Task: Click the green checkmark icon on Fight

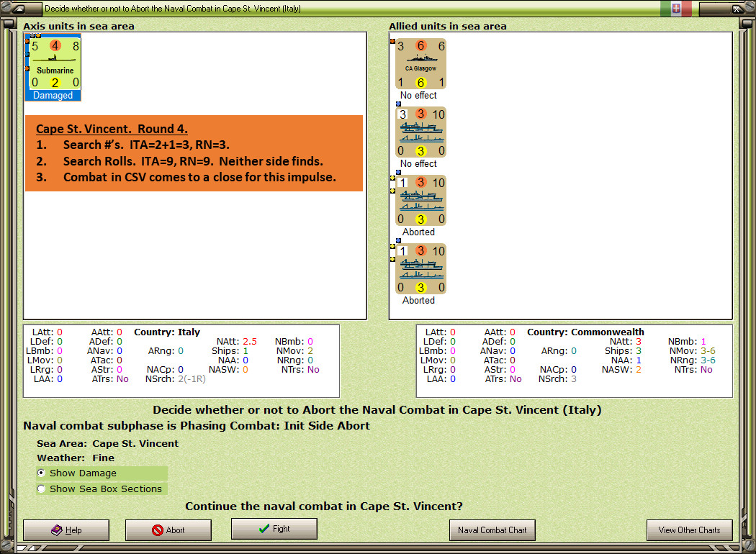Action: (x=264, y=529)
